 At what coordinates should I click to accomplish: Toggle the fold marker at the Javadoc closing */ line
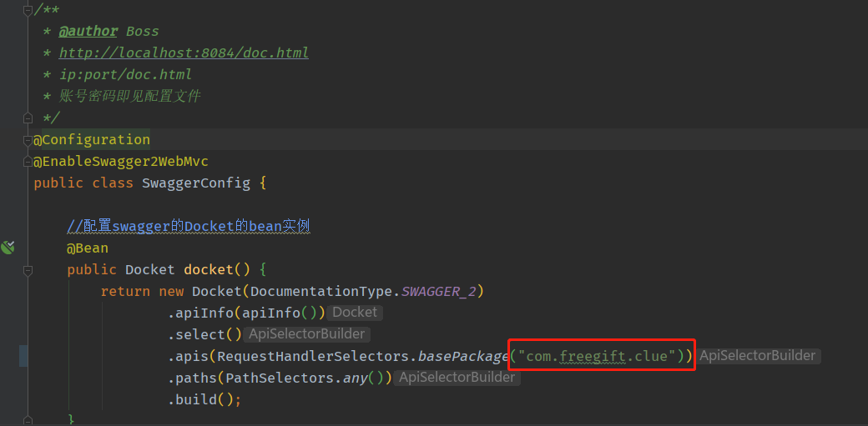[x=28, y=118]
